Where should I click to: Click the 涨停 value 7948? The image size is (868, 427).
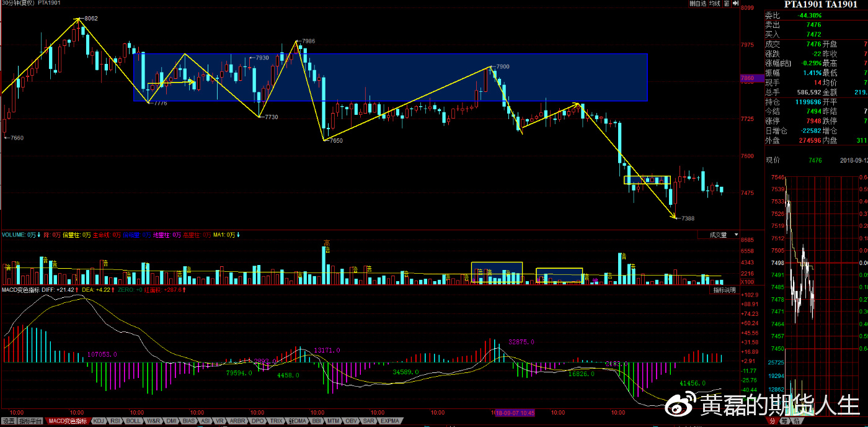tap(813, 121)
